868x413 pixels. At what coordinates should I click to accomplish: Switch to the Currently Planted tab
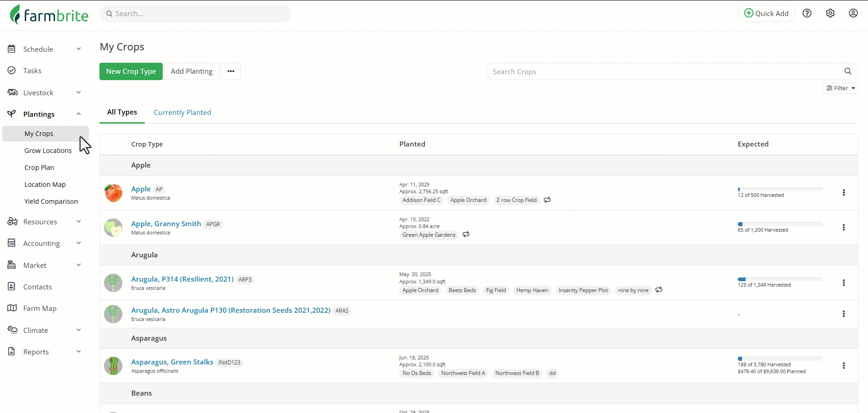[182, 113]
